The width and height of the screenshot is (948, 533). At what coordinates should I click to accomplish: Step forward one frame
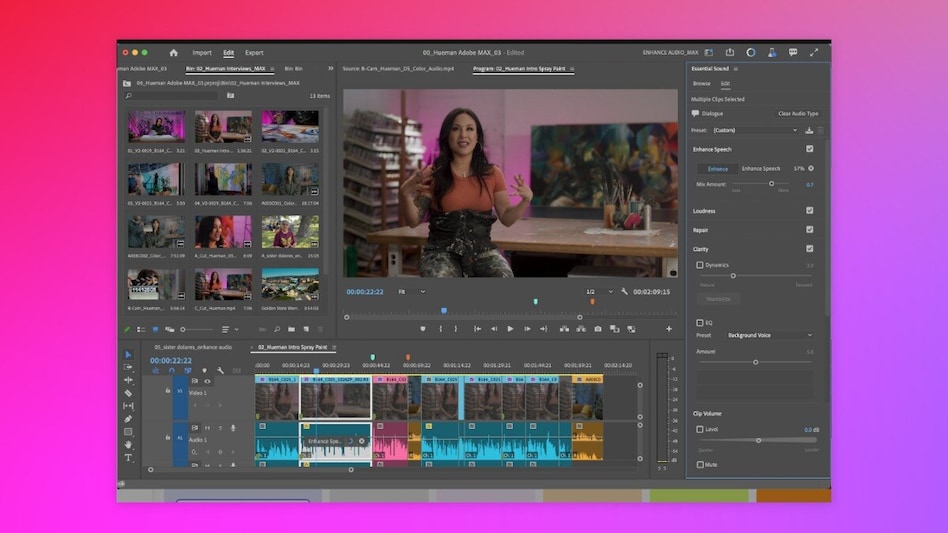(x=527, y=329)
